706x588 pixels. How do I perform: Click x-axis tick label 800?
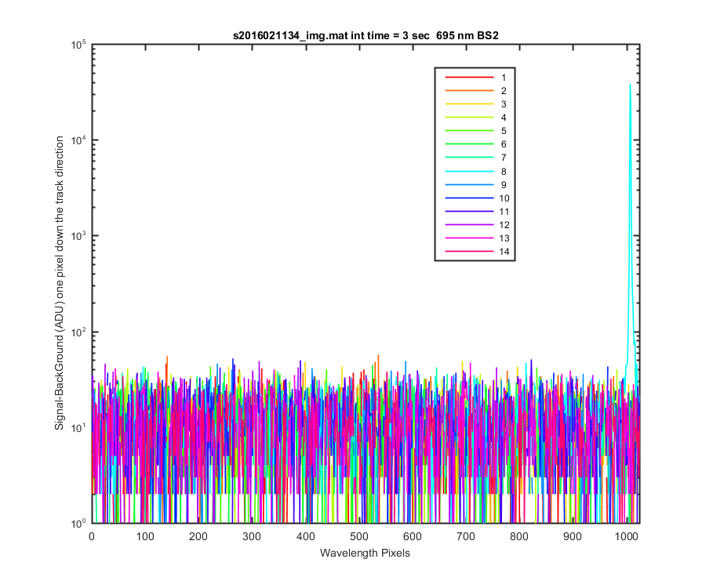(x=519, y=537)
